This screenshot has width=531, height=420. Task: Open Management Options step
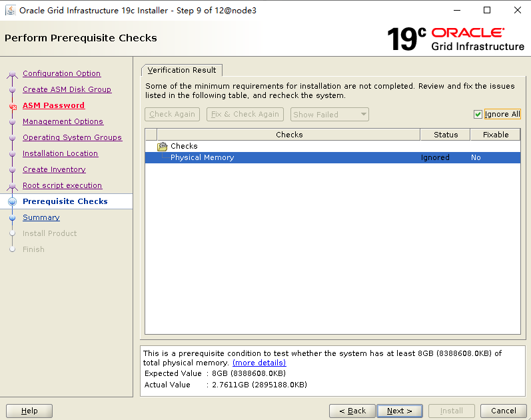63,121
